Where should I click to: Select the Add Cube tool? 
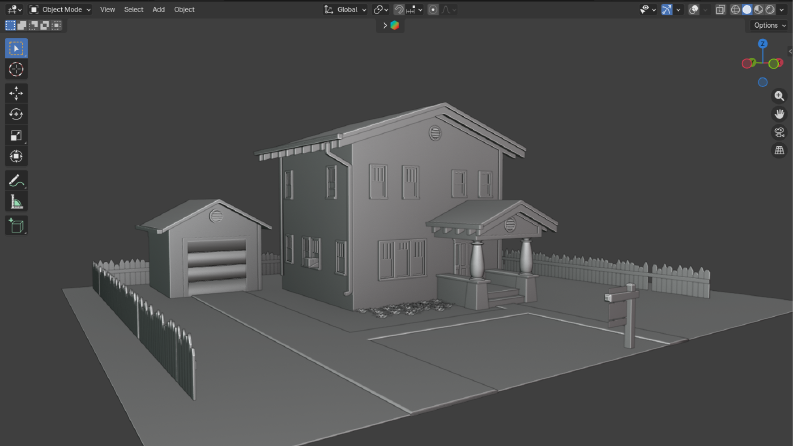16,226
